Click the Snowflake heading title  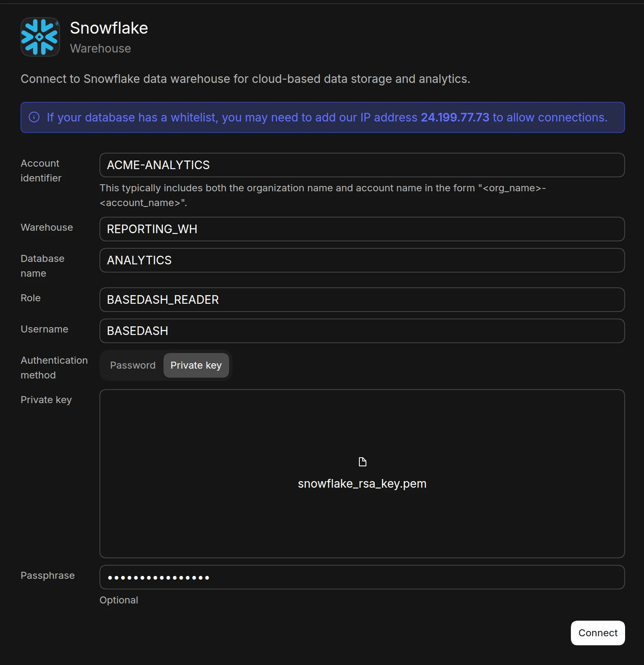coord(109,28)
